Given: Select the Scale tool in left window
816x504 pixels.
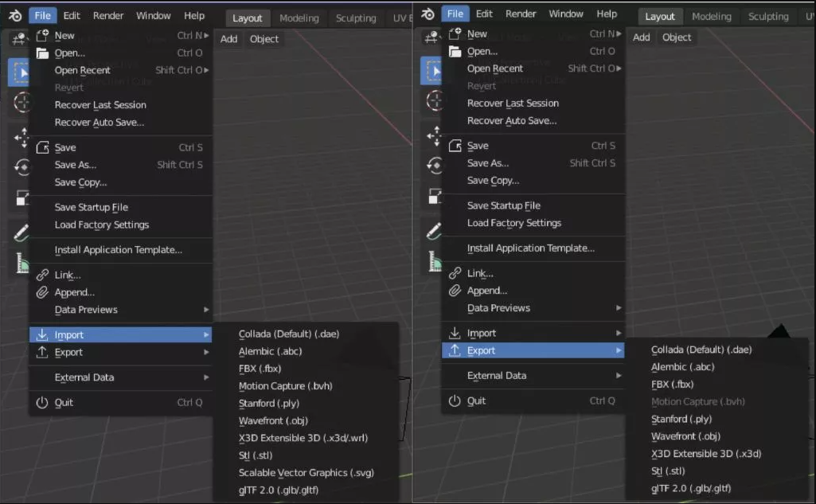Looking at the screenshot, I should [x=21, y=198].
